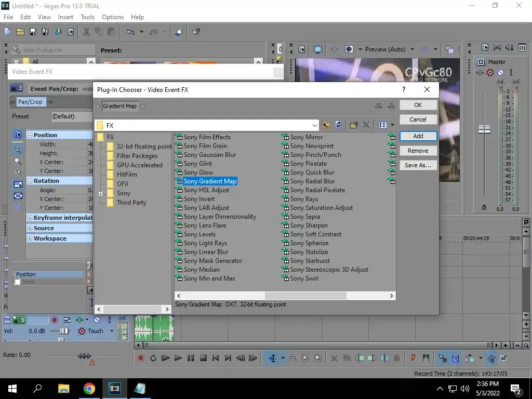Toggle Ignore Event Grouping button
Viewport: 532px width, 399px height.
(x=504, y=358)
